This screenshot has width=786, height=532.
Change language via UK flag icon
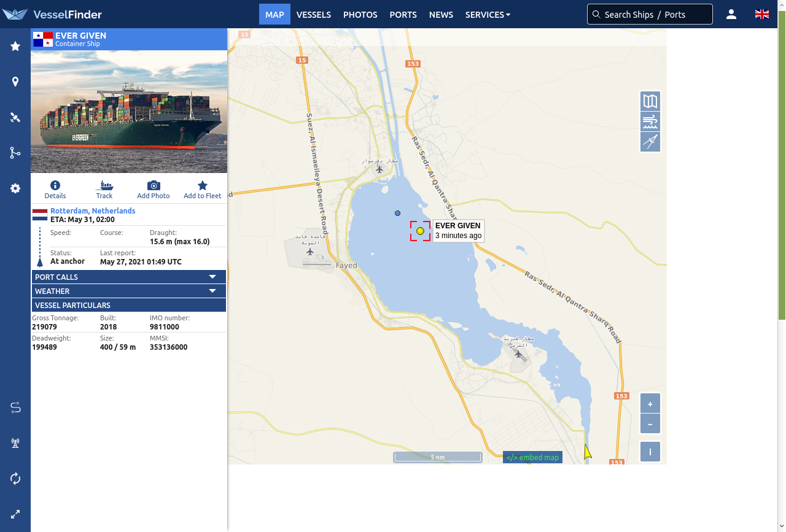coord(762,14)
